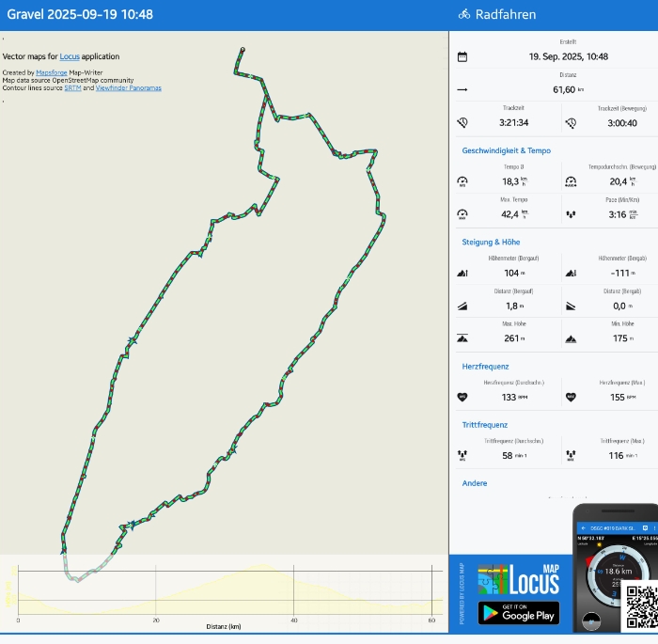Open the Viewfinder Panoramas link
The image size is (658, 644).
(128, 88)
